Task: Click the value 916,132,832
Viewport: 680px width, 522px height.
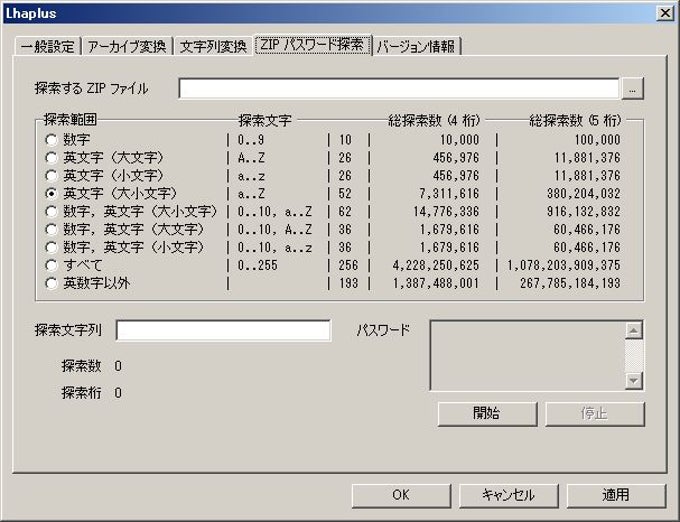Action: pyautogui.click(x=583, y=212)
